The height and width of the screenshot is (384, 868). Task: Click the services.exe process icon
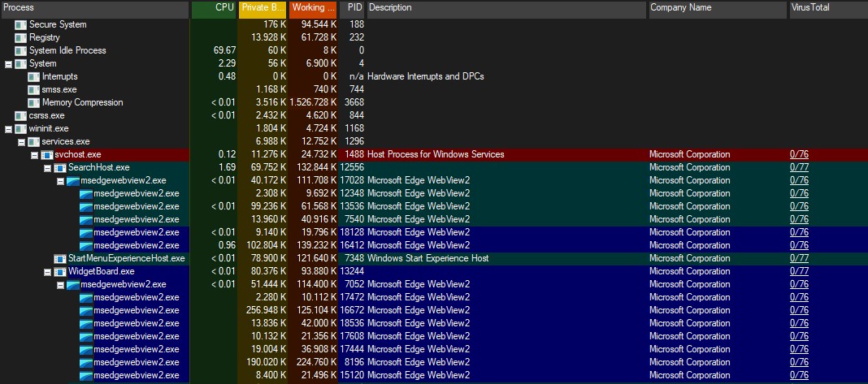[34, 141]
